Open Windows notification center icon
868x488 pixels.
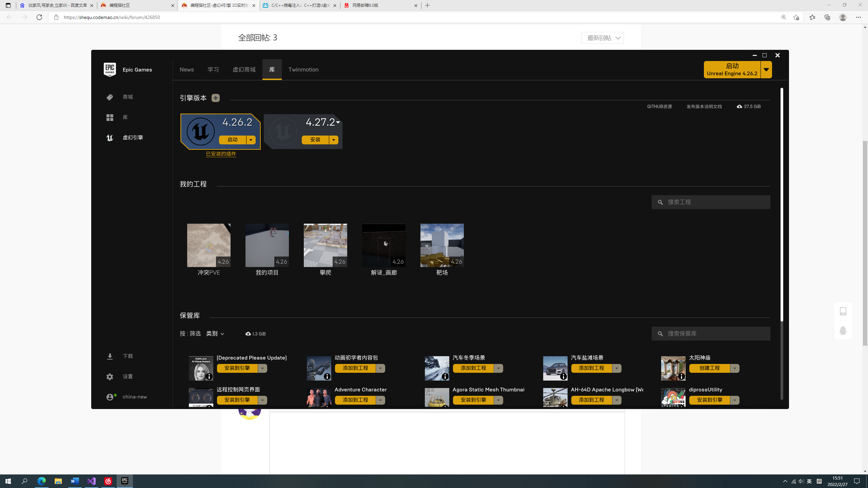coord(857,481)
